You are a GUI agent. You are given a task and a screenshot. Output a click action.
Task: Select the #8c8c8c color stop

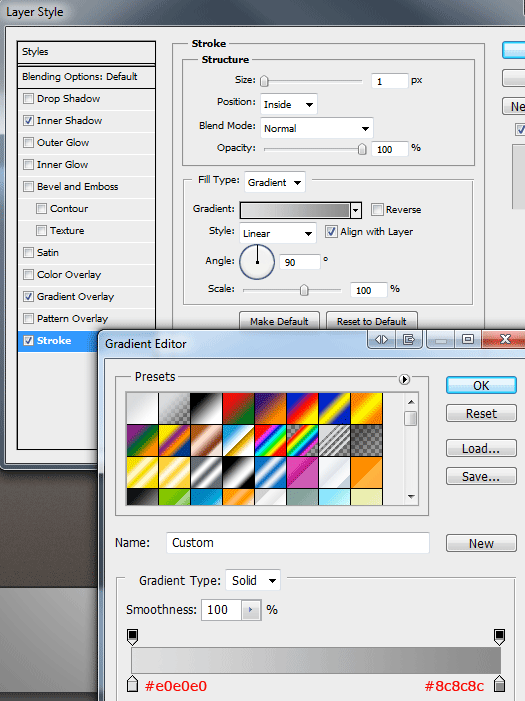click(x=500, y=684)
